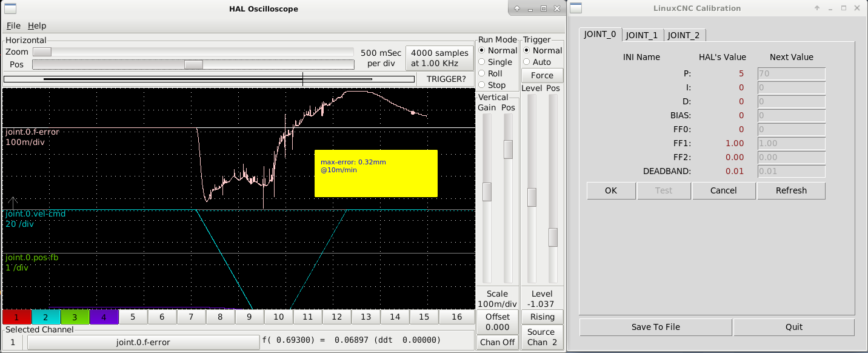The height and width of the screenshot is (353, 868).
Task: Select green channel 3
Action: [75, 317]
